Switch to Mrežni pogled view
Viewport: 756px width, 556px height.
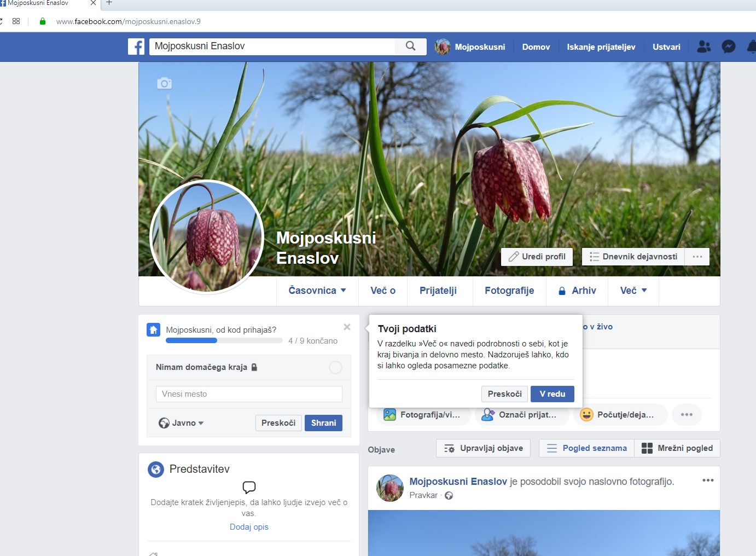coord(677,448)
